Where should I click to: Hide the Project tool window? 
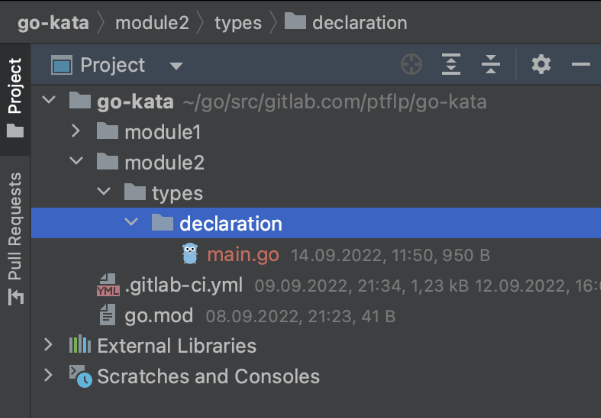point(581,65)
